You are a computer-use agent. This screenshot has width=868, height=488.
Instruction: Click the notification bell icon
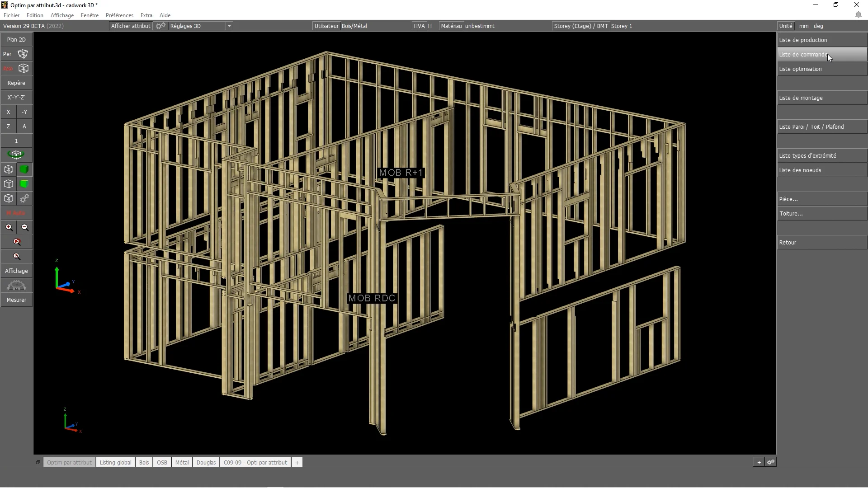(858, 15)
